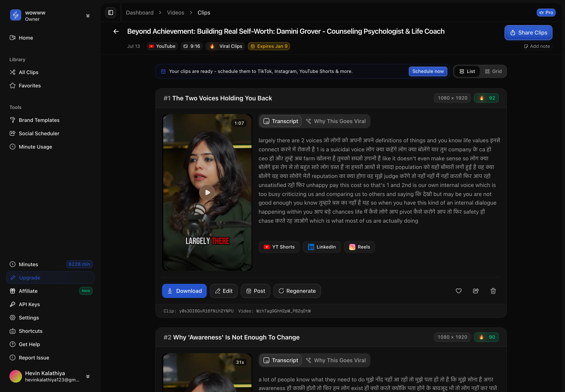The width and height of the screenshot is (565, 392).
Task: Open Report Issue
Action: pyautogui.click(x=50, y=358)
